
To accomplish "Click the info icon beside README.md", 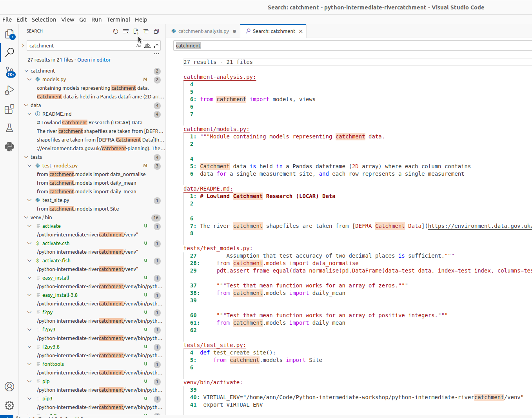I will pyautogui.click(x=38, y=114).
